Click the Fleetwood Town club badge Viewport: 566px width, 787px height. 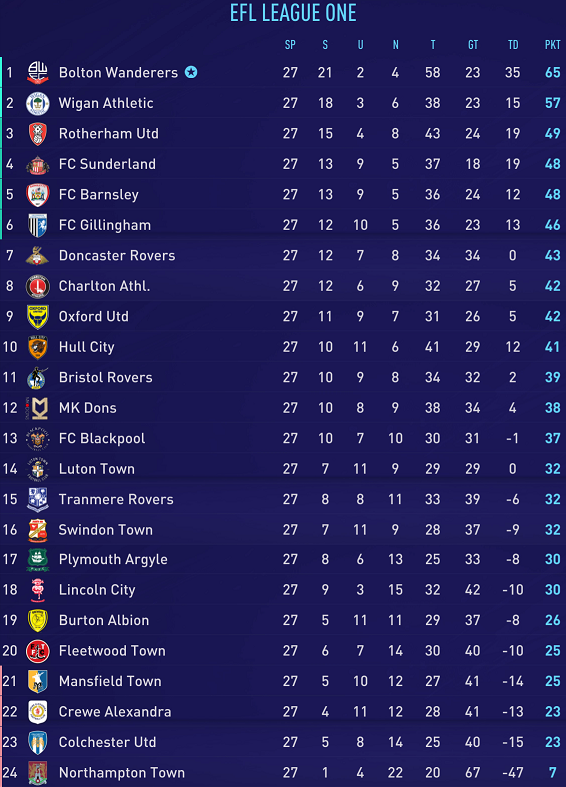tap(38, 651)
